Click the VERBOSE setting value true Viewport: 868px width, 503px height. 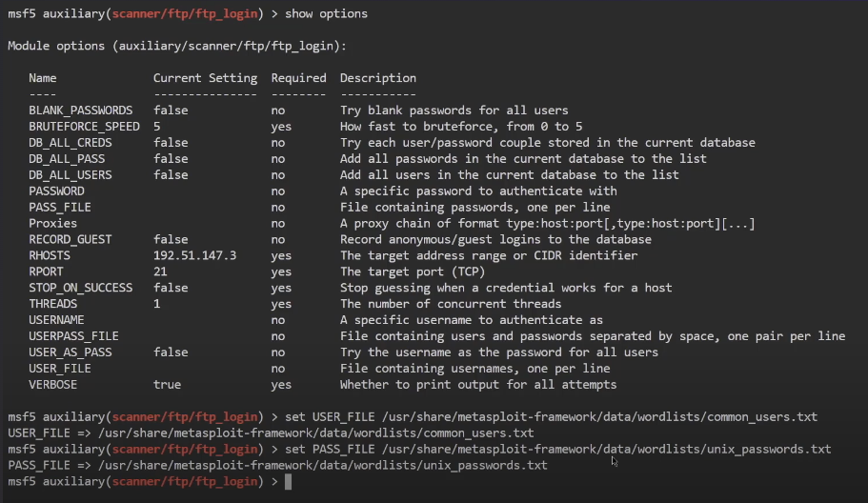(x=167, y=385)
